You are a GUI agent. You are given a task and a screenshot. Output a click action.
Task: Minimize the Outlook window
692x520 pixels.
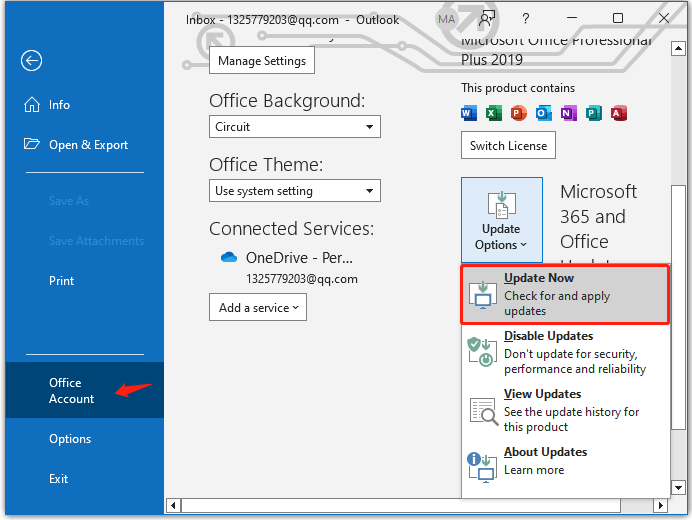(x=572, y=18)
